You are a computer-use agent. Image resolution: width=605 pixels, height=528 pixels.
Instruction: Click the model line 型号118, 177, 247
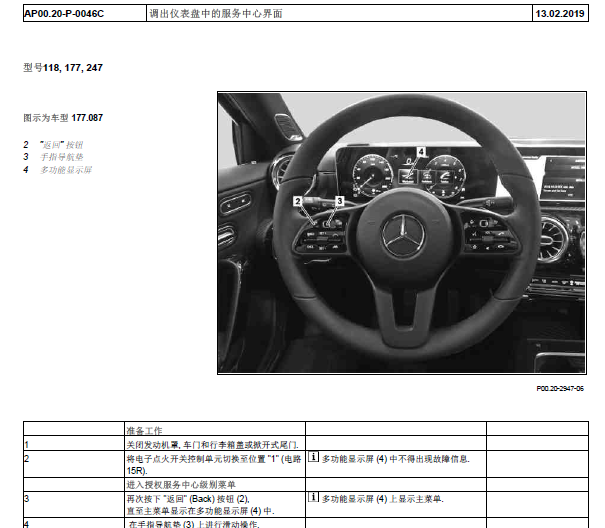pos(63,68)
